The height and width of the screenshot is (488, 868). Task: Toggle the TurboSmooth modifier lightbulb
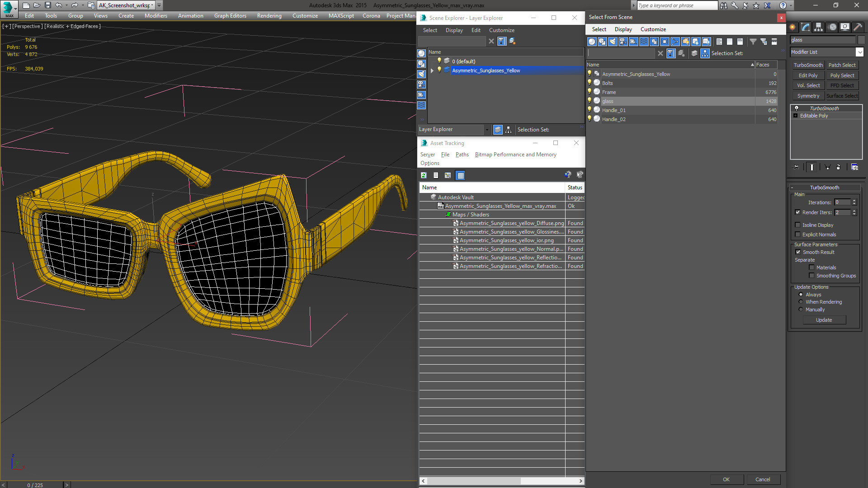(x=797, y=108)
